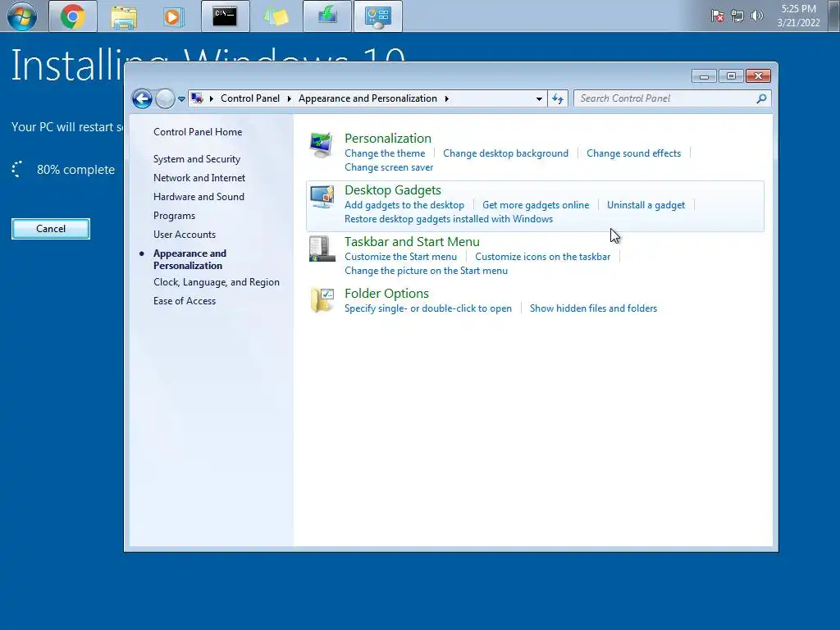Open Windows Explorer from the taskbar
The height and width of the screenshot is (630, 840).
124,16
